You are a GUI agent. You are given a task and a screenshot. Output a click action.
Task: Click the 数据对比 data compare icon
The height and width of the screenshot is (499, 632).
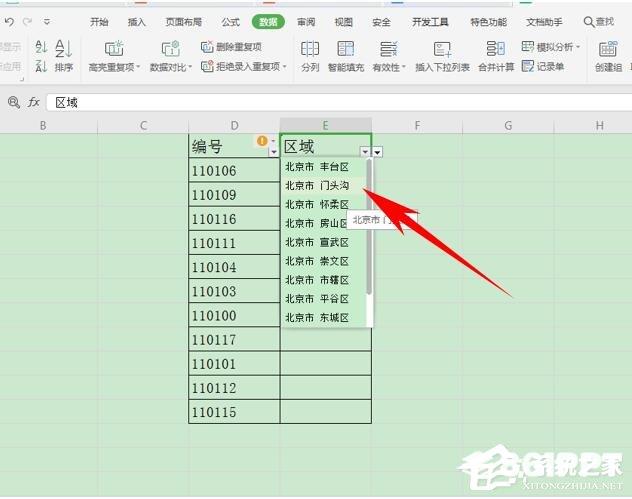pyautogui.click(x=171, y=49)
